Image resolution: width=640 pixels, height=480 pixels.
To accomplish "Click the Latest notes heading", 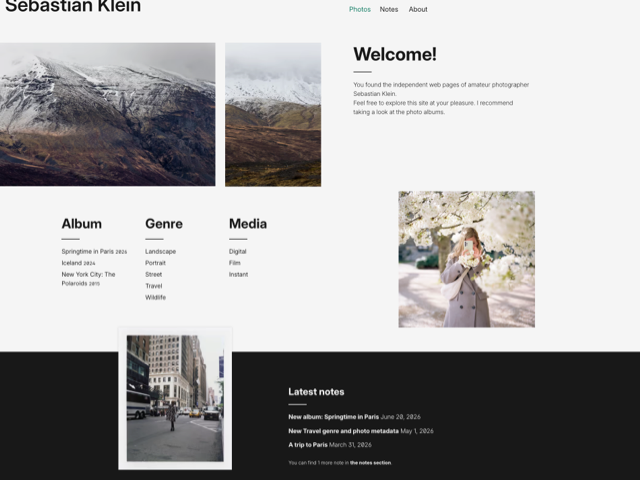I will pyautogui.click(x=316, y=392).
